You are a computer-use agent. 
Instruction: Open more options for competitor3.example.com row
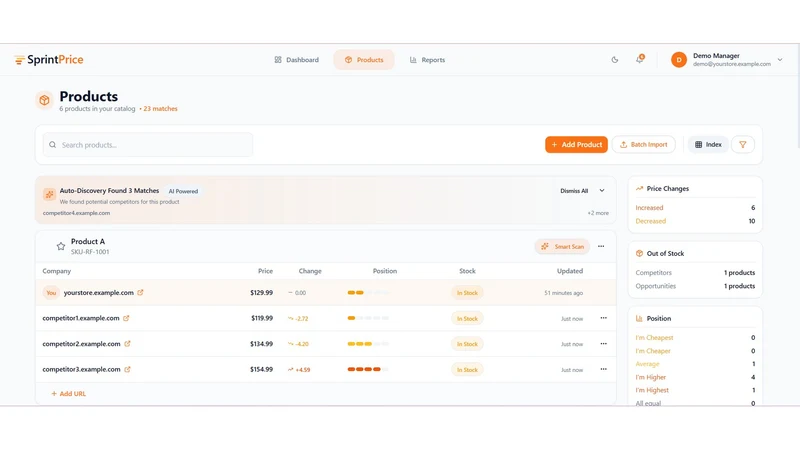tap(604, 369)
